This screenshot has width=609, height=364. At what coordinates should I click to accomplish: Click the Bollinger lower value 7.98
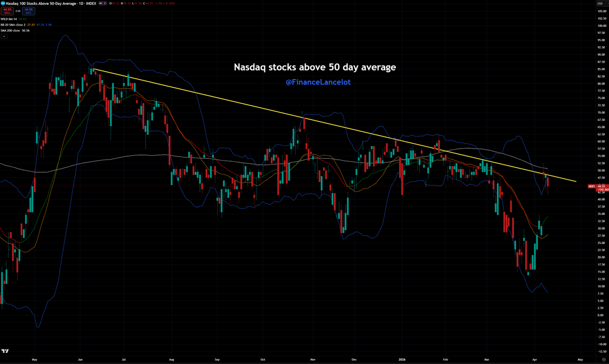(49, 25)
